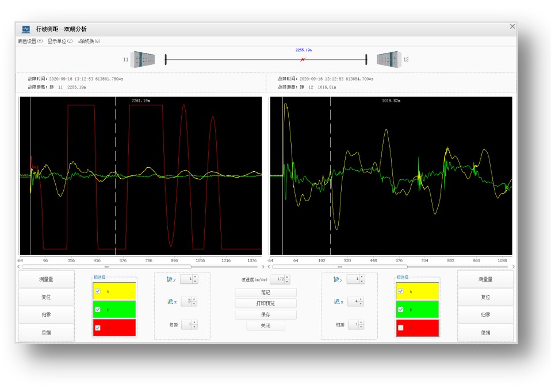Open the x轴切换(Q) menu
Viewport: 551px width, 392px height.
(x=89, y=41)
